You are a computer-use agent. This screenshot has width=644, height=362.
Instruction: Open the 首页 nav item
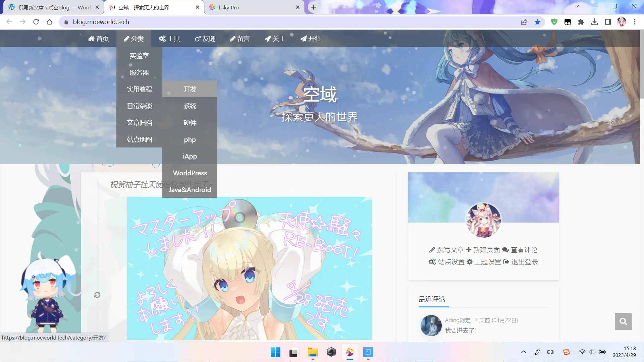99,39
